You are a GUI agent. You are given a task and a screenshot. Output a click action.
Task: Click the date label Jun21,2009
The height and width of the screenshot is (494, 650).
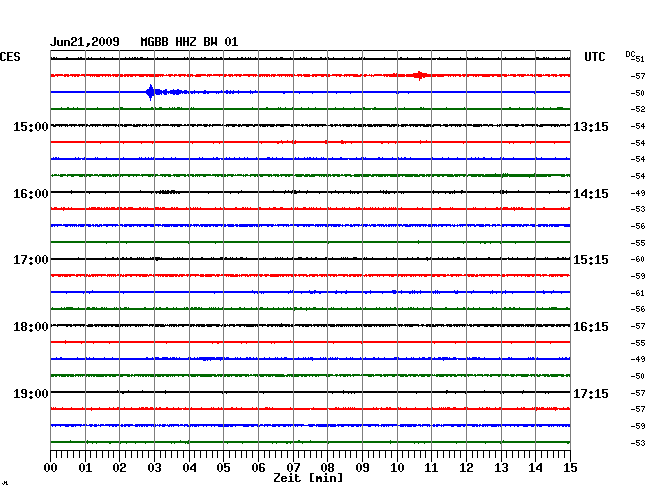pyautogui.click(x=85, y=42)
